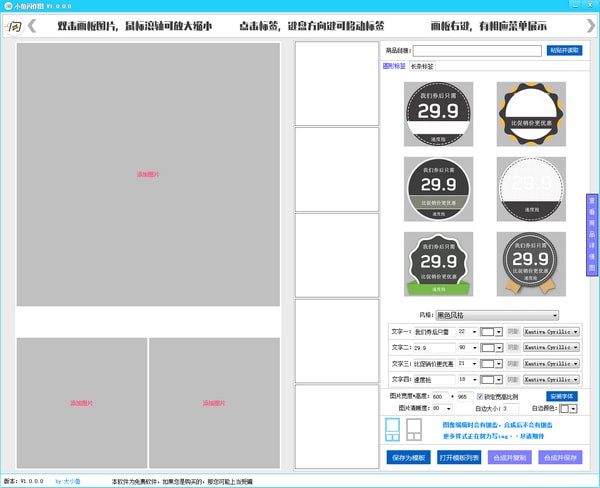Select the dashed white circle label template
This screenshot has height=488, width=600.
click(x=531, y=188)
